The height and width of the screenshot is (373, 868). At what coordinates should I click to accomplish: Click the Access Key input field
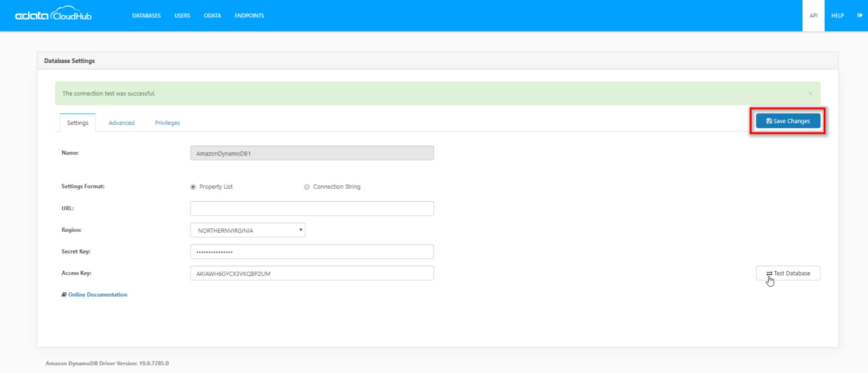312,273
